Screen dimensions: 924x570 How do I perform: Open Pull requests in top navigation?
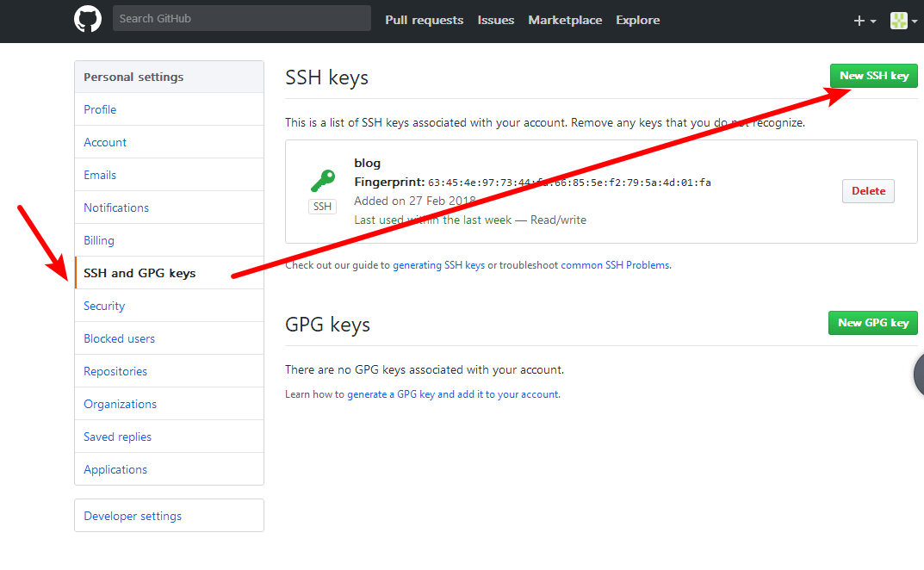click(x=424, y=20)
